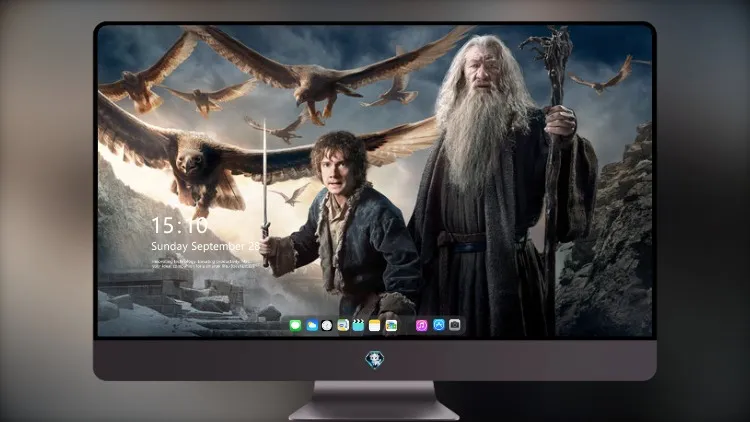The width and height of the screenshot is (750, 422).
Task: Open the Weather app in dock
Action: click(312, 325)
